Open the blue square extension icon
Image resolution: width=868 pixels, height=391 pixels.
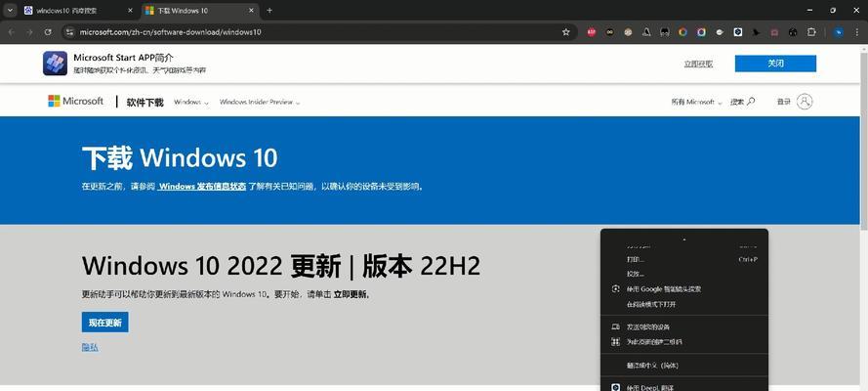pos(738,32)
